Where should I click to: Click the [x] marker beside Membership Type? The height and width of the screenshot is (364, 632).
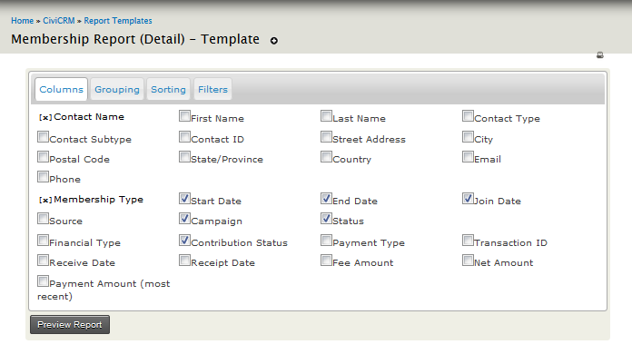[44, 200]
